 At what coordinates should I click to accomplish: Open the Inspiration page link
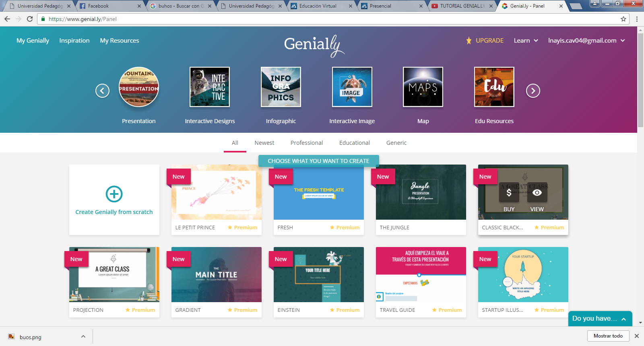[74, 41]
